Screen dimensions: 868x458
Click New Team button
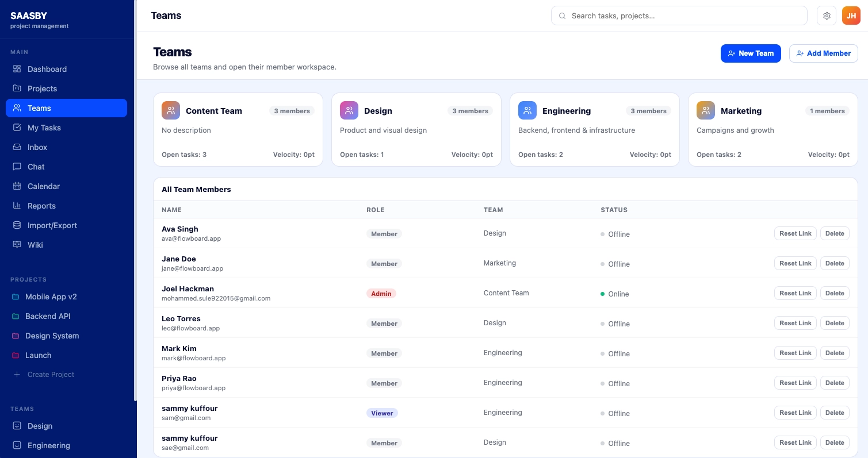(x=751, y=53)
